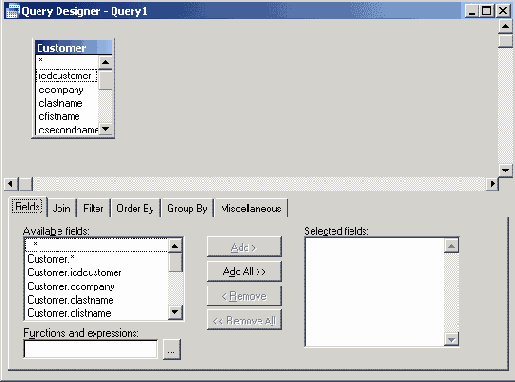Click Available fields scroll up arrow

pos(175,246)
